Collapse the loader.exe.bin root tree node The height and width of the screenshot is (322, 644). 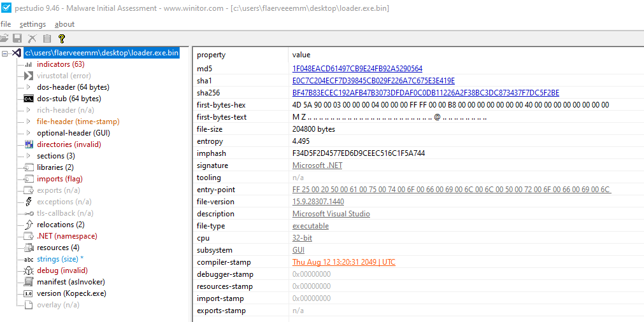(5, 53)
